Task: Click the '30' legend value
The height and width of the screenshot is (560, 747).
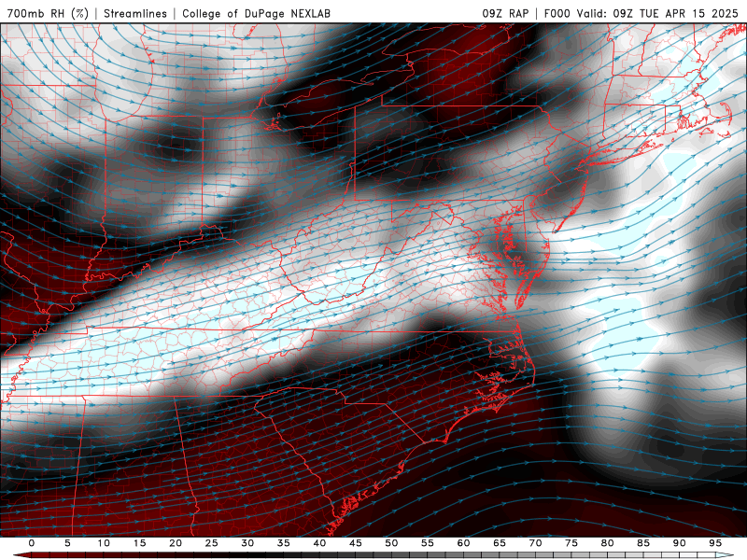Action: point(247,543)
